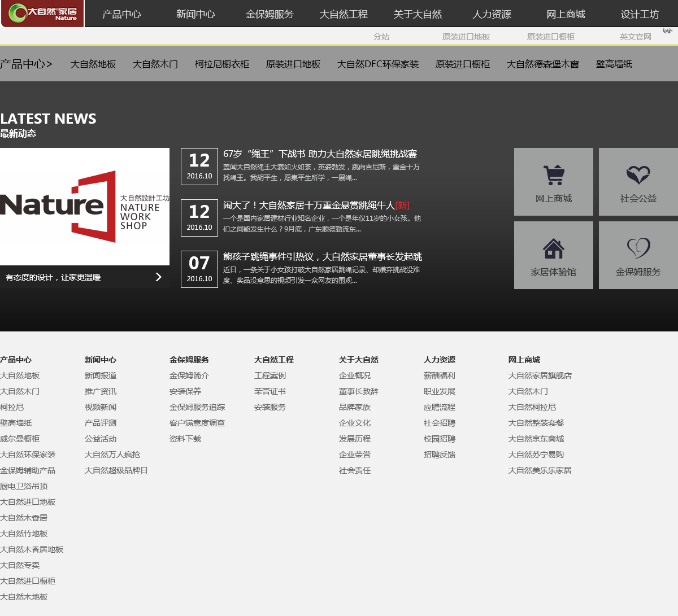The height and width of the screenshot is (616, 678).
Task: Select 大自然地板 in the product bar
Action: (x=93, y=64)
